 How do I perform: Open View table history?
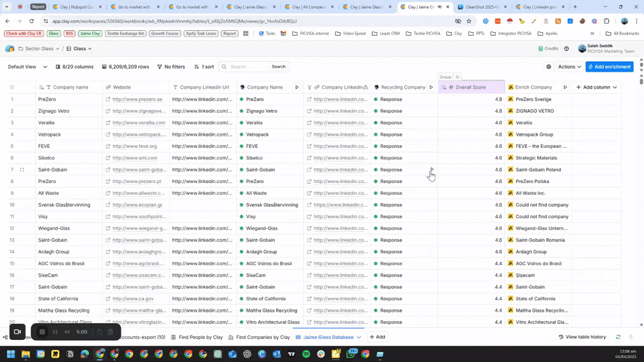(582, 337)
